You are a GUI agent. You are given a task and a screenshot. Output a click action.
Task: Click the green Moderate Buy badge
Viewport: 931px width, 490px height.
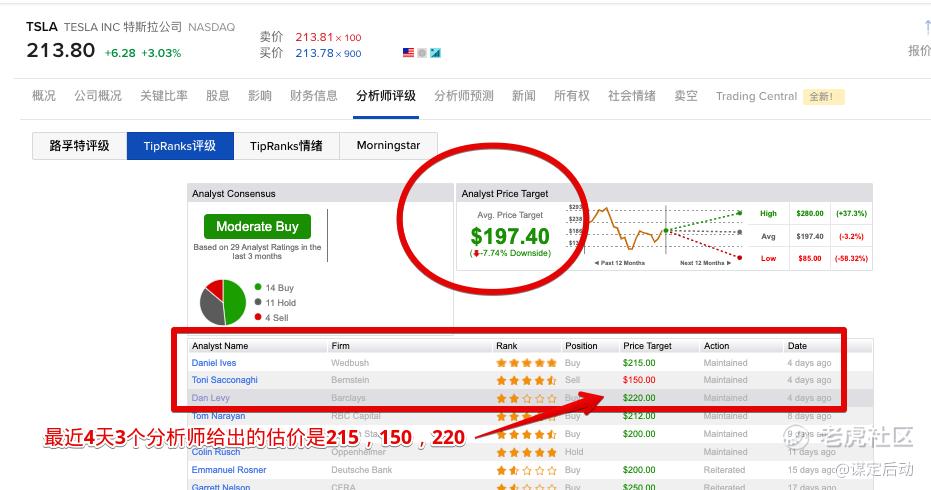(x=257, y=226)
